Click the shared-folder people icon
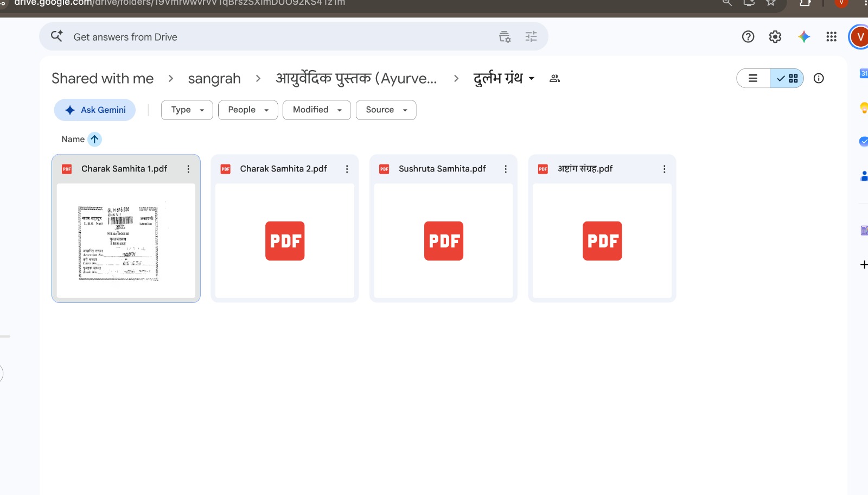Image resolution: width=868 pixels, height=495 pixels. click(x=554, y=78)
